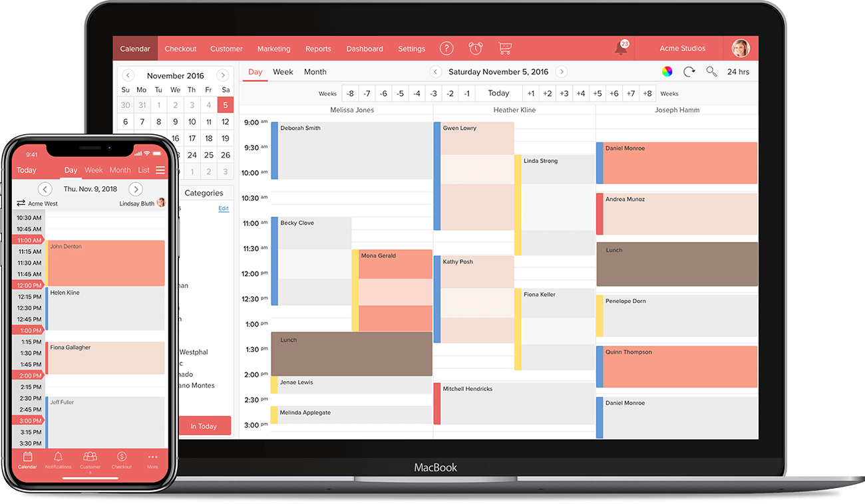This screenshot has width=865, height=504.
Task: Open the notifications bell with badge
Action: click(621, 48)
